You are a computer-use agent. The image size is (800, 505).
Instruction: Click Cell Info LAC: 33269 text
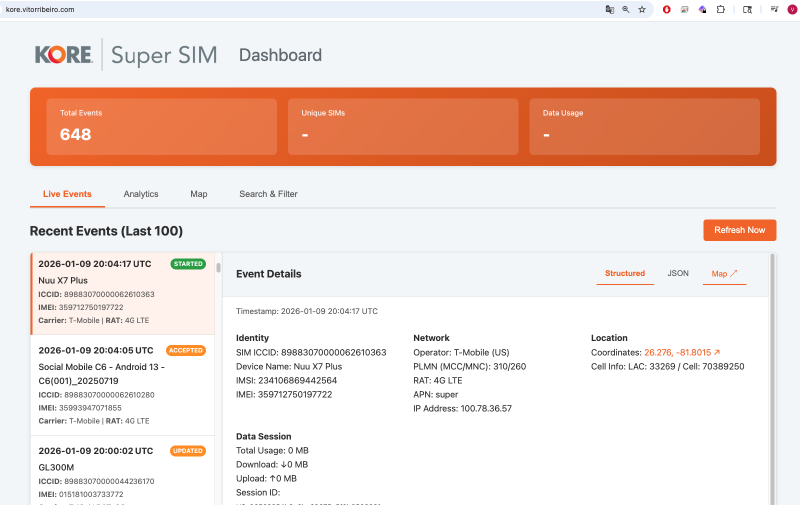(x=667, y=366)
